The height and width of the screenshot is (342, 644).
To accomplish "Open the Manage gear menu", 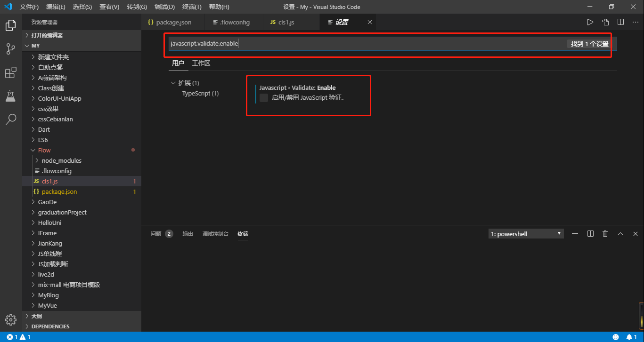I will 10,319.
